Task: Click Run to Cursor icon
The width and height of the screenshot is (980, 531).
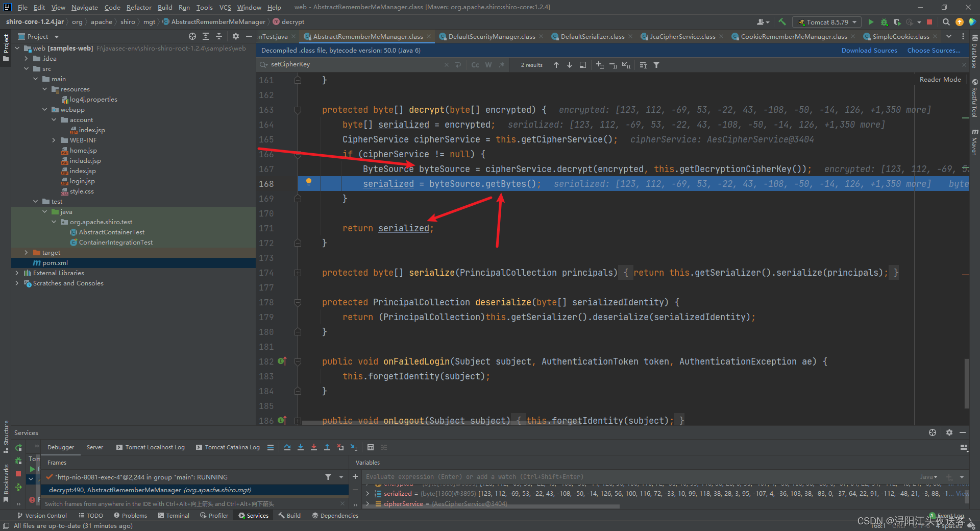Action: pos(354,447)
